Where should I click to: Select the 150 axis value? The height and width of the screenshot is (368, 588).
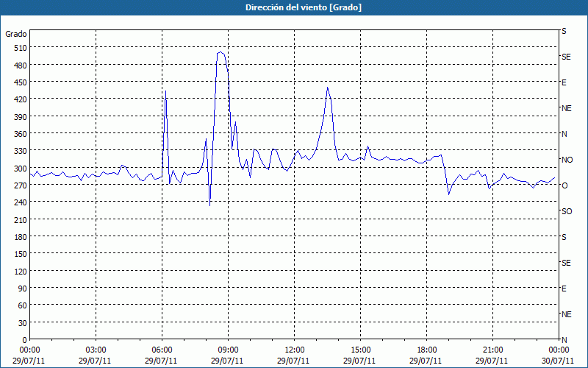pyautogui.click(x=21, y=254)
